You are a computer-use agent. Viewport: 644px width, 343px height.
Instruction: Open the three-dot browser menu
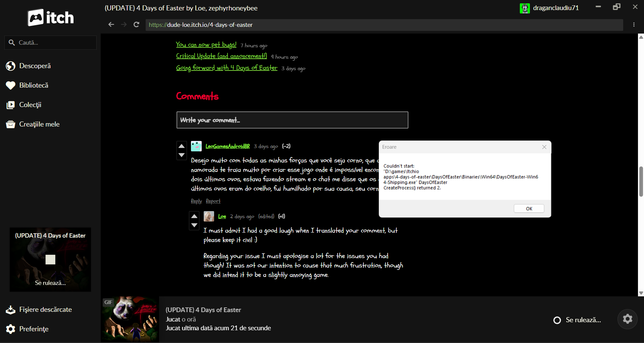pyautogui.click(x=634, y=24)
